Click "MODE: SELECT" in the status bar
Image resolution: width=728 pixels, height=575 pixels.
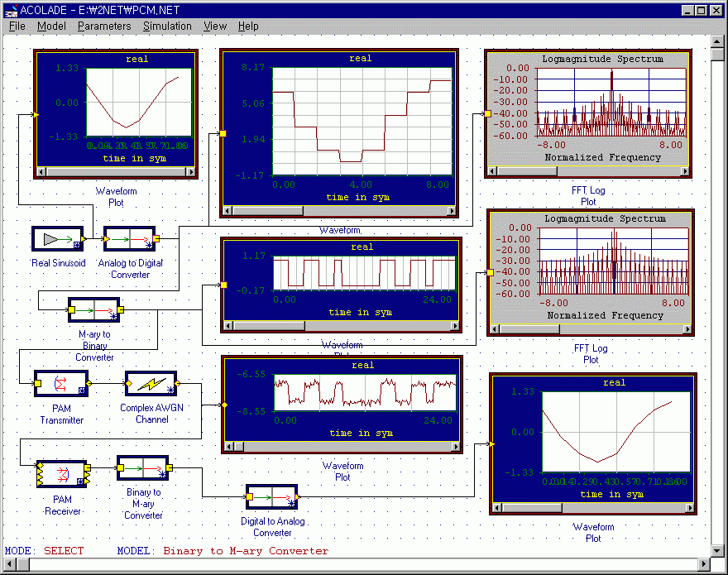pos(44,551)
